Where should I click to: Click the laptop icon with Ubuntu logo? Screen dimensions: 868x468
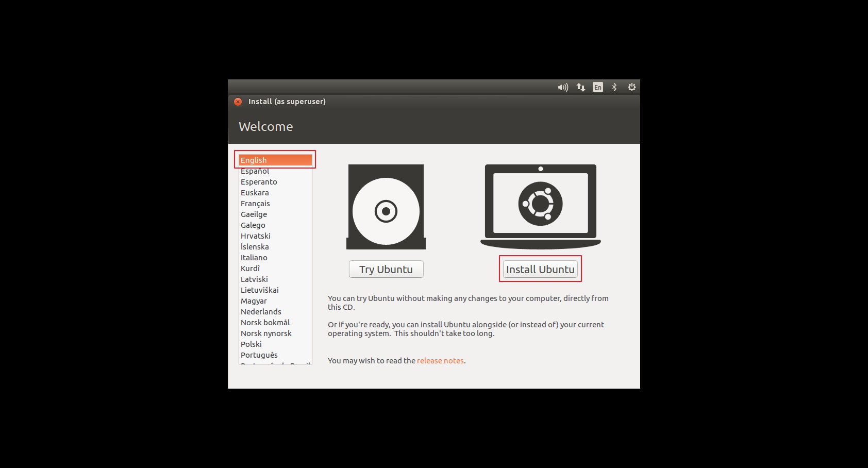[x=540, y=204]
